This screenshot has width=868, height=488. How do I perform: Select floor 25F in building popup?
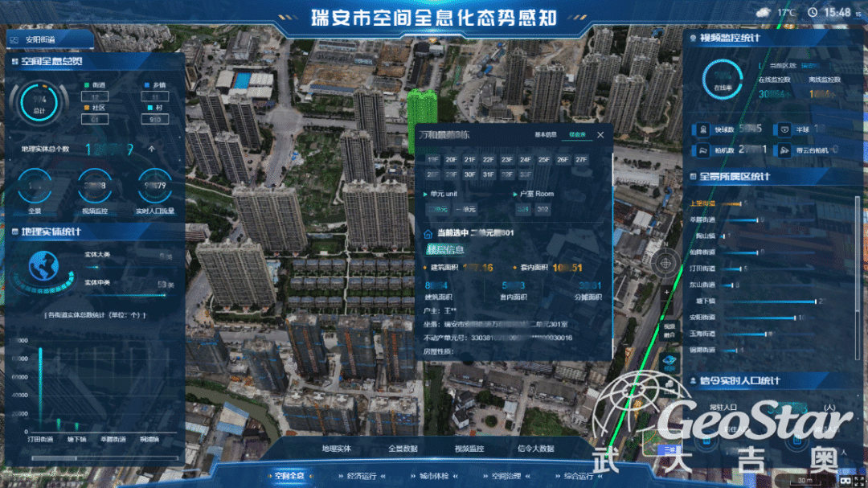pyautogui.click(x=544, y=160)
